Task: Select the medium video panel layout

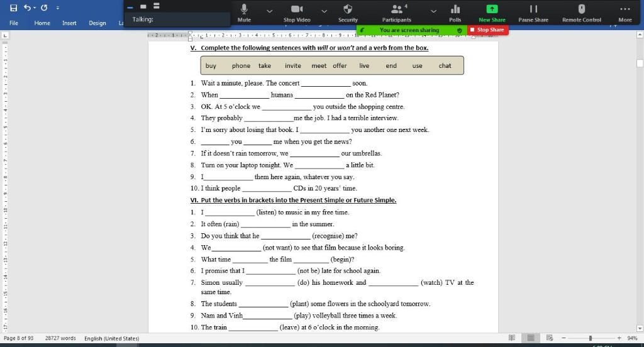Action: pyautogui.click(x=143, y=6)
